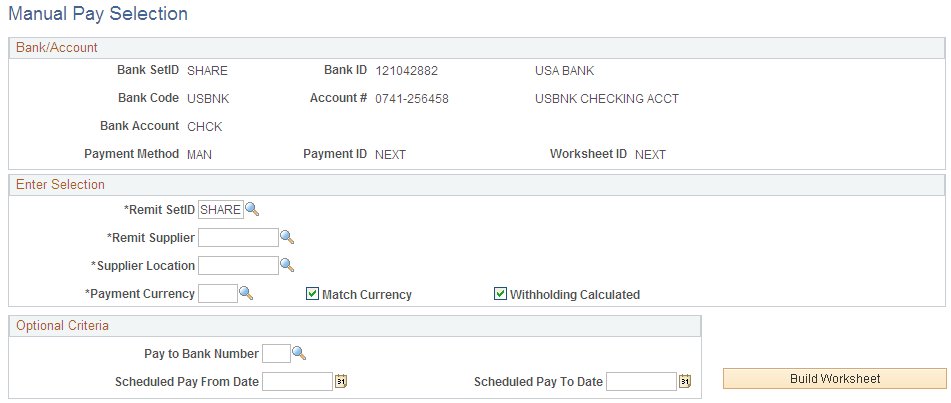951x403 pixels.
Task: Focus the Pay to Bank Number field
Action: coord(277,353)
